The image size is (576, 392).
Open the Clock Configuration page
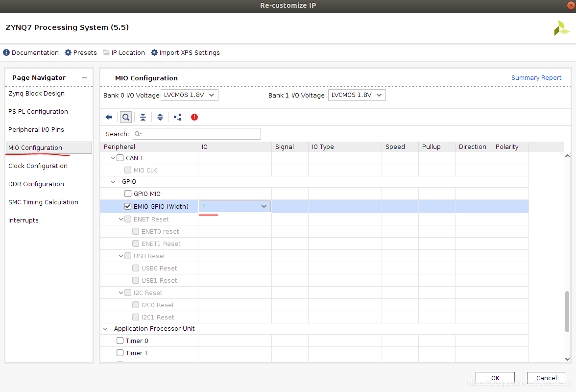pos(38,166)
